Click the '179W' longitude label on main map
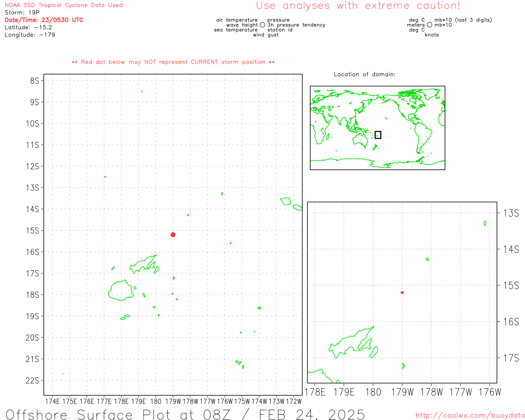The image size is (525, 420). tap(173, 402)
